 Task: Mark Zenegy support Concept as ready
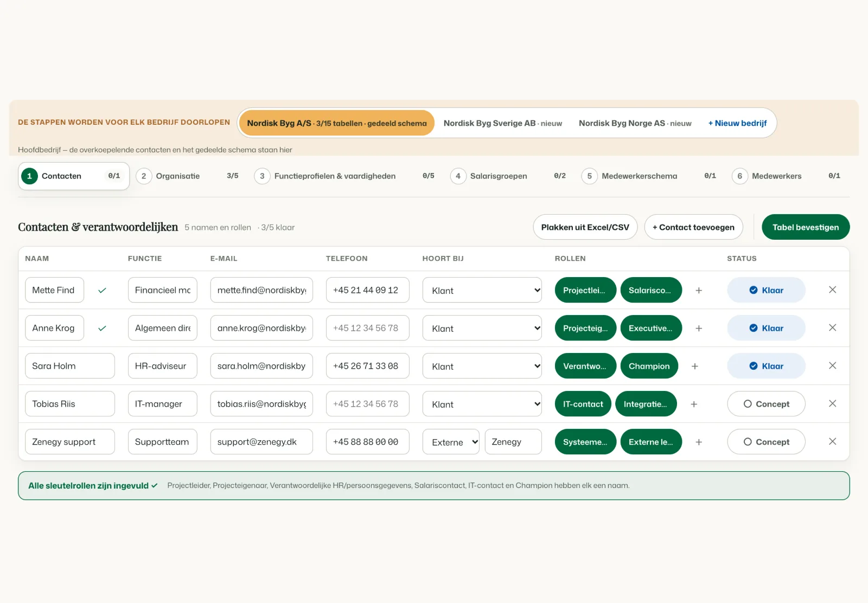pos(766,442)
